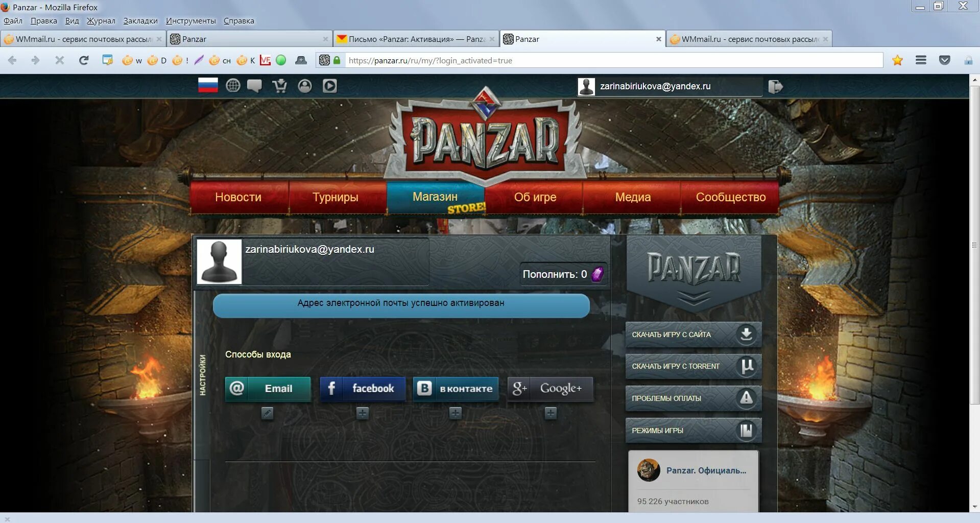This screenshot has width=980, height=523.
Task: Open the Магазин store navigation item
Action: tap(435, 197)
